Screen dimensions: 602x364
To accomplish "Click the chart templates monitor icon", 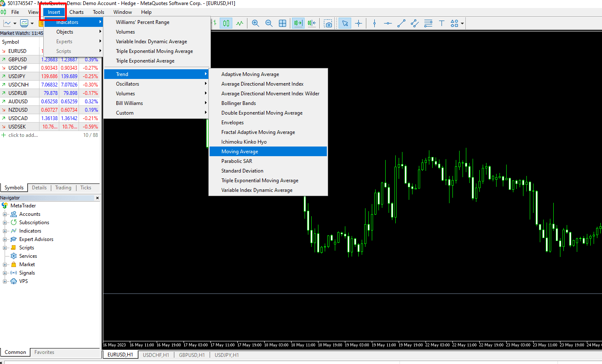I will coord(24,23).
